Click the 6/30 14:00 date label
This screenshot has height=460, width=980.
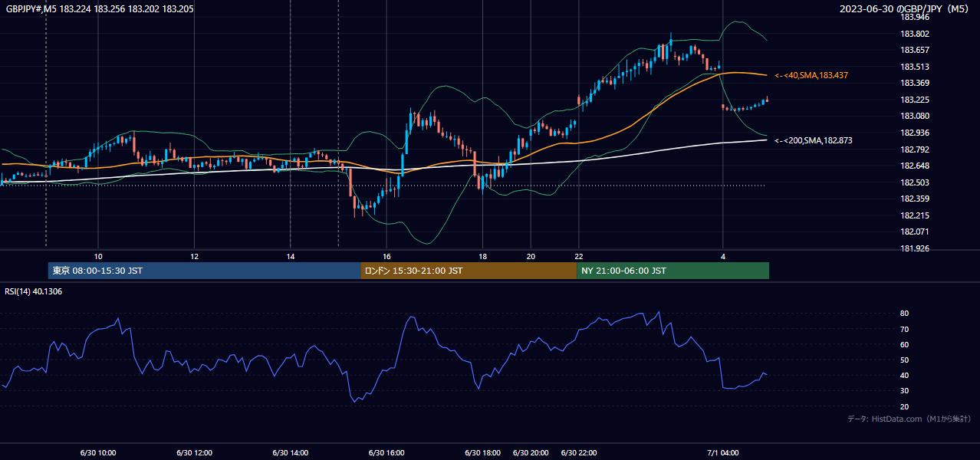[x=290, y=453]
